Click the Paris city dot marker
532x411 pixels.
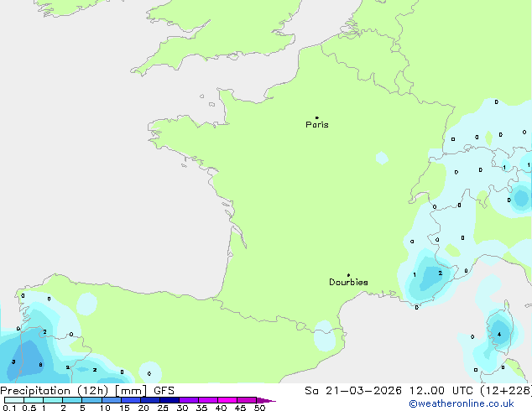(317, 117)
